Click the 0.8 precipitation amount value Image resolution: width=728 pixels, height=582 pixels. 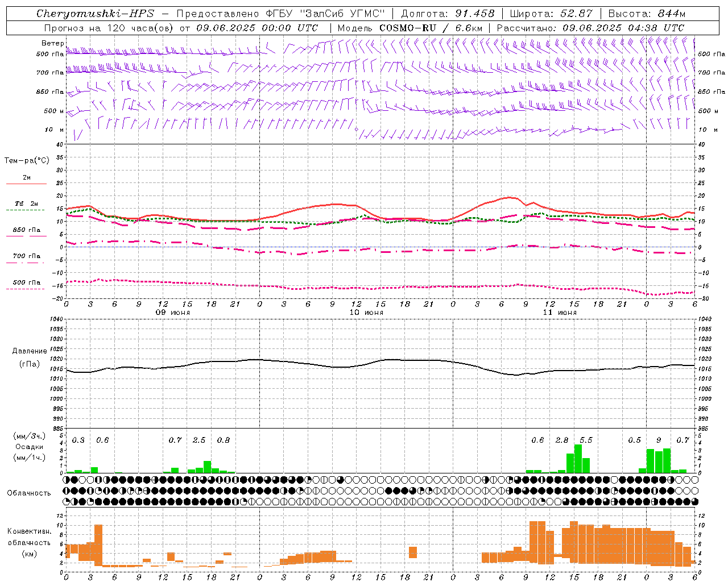pyautogui.click(x=224, y=440)
